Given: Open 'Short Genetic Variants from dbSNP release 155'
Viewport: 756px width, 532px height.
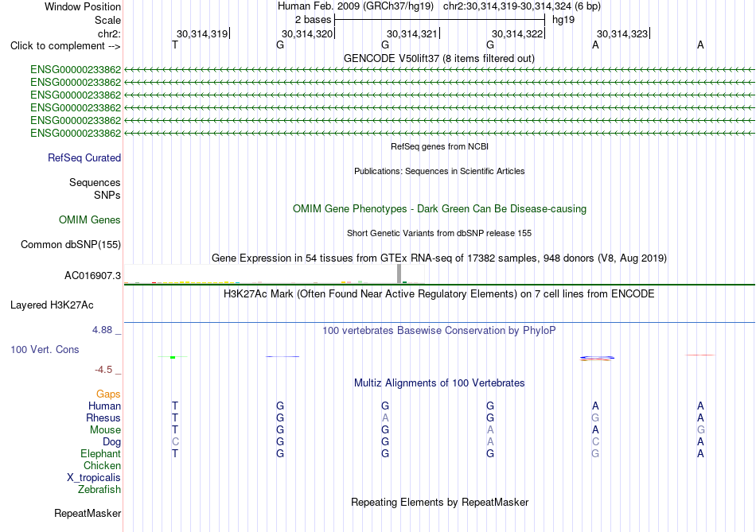Looking at the screenshot, I should pyautogui.click(x=439, y=233).
